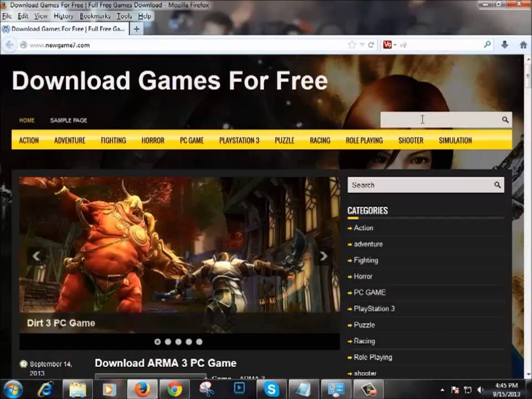Open the bookmark star dropdown arrow
Screen dimensions: 532x399
(x=362, y=45)
